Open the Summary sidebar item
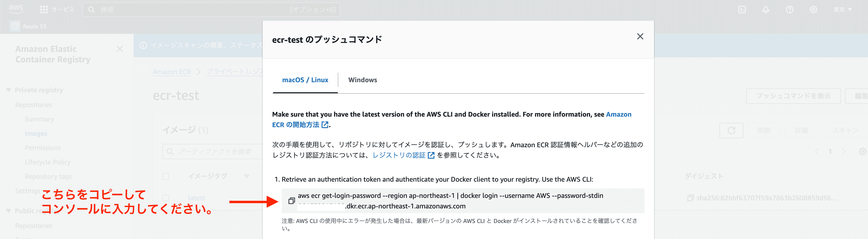This screenshot has height=239, width=868. (x=39, y=119)
